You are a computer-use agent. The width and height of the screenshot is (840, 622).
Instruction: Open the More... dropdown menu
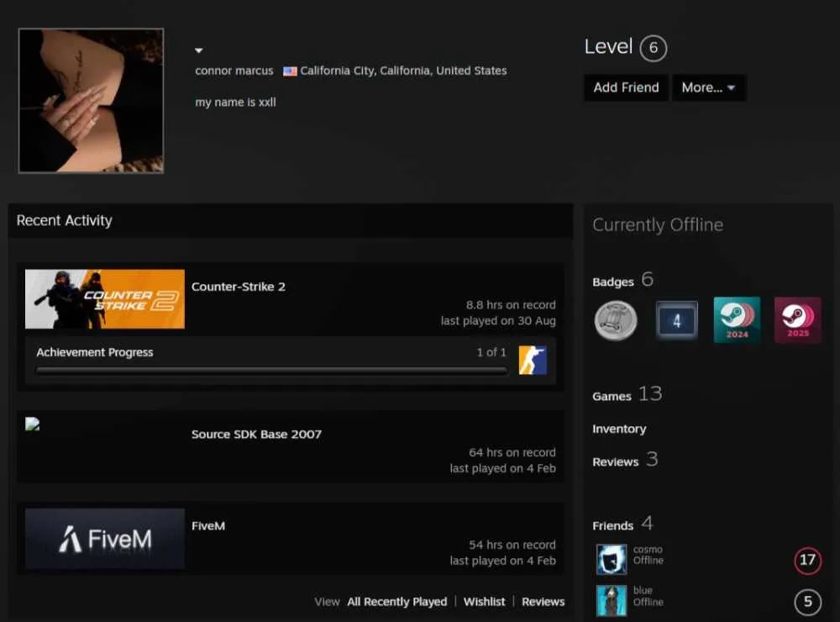tap(709, 87)
